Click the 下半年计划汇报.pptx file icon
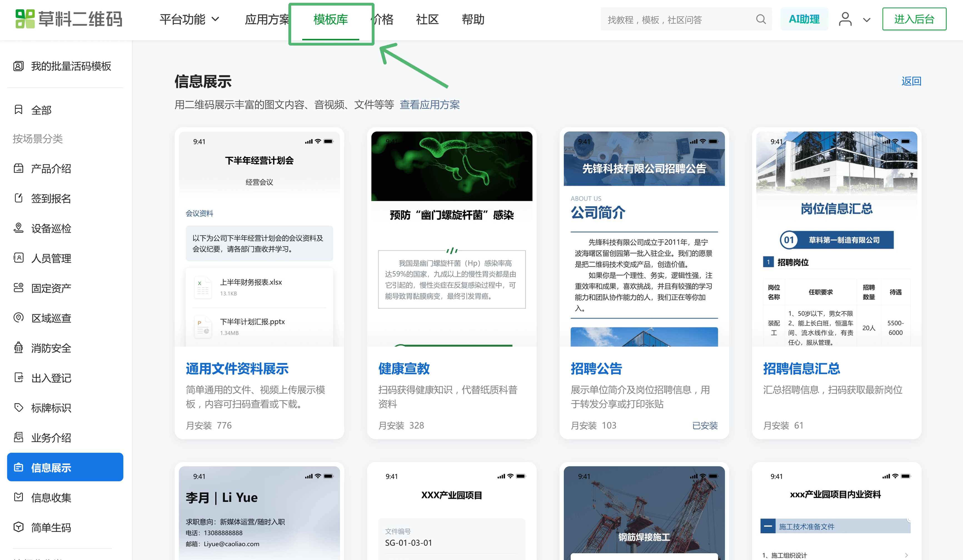 click(x=203, y=327)
